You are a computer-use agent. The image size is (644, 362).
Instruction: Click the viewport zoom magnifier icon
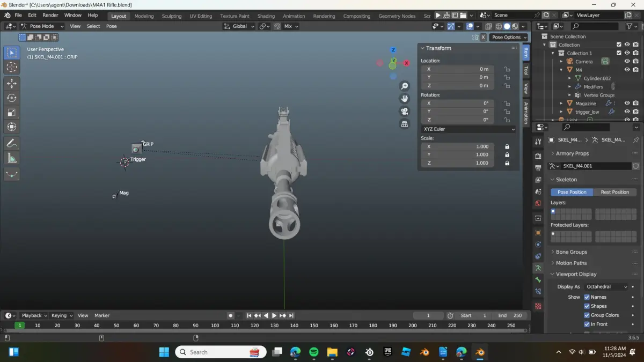click(405, 86)
